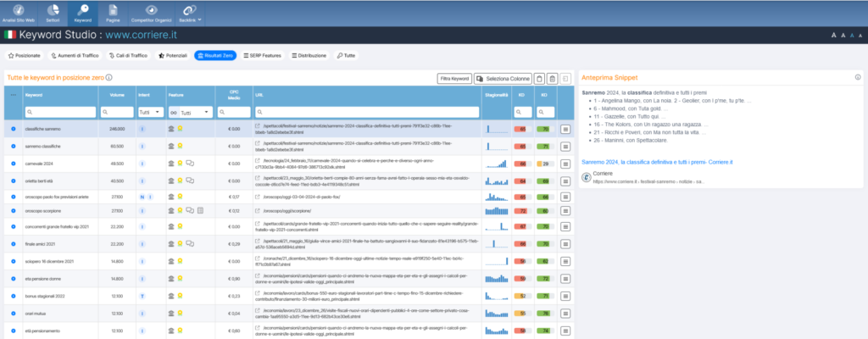Viewport: 868px width, 339px height.
Task: Expand the finale amici 2021 row
Action: pos(14,244)
